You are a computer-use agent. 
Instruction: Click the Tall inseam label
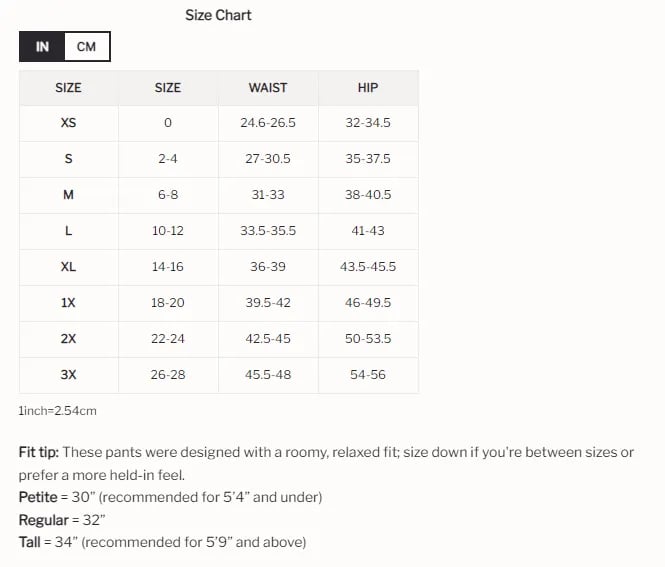tap(32, 543)
